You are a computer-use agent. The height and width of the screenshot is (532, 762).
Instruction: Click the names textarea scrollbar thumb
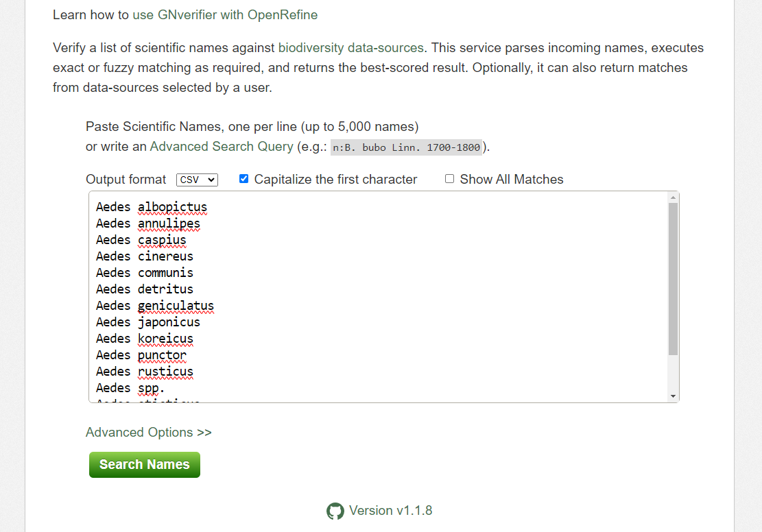pyautogui.click(x=673, y=279)
